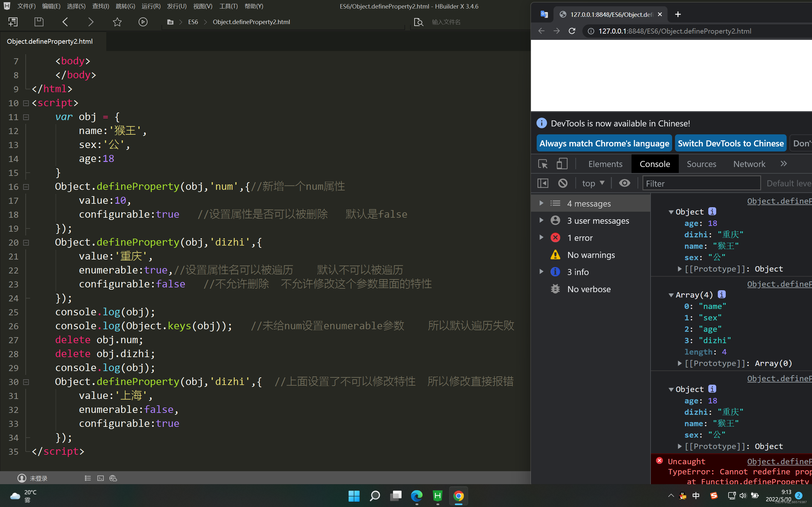Open Chrome from the taskbar
Viewport: 812px width, 507px height.
(x=458, y=496)
